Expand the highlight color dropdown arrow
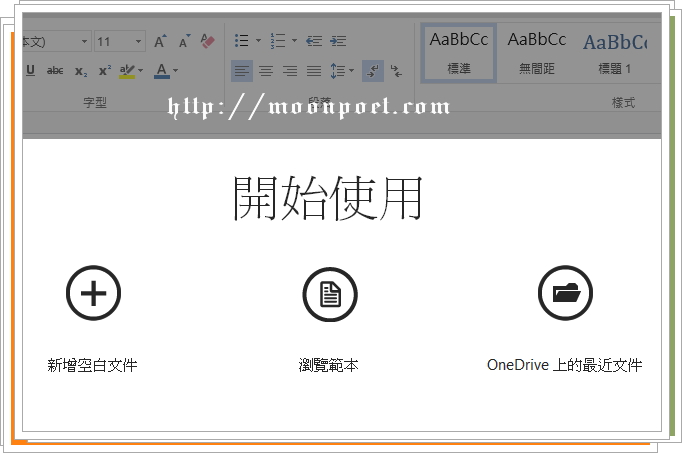The height and width of the screenshot is (453, 682). [140, 70]
